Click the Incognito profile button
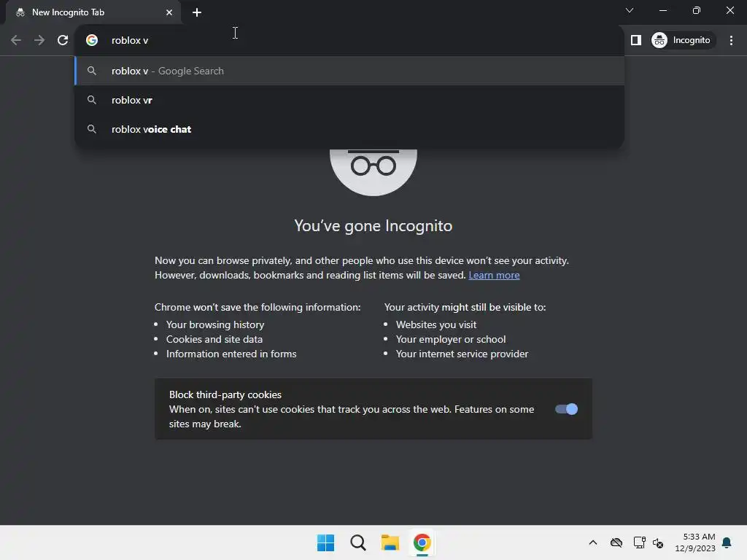The width and height of the screenshot is (747, 560). (683, 41)
